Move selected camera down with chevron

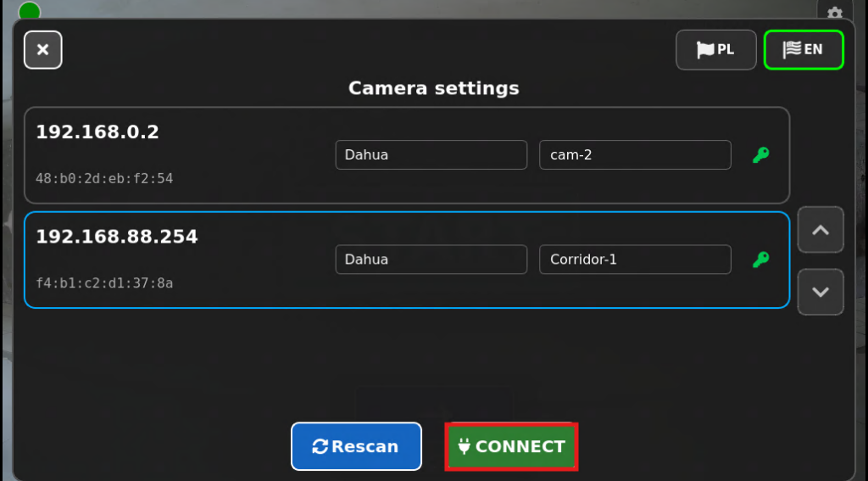pyautogui.click(x=821, y=292)
